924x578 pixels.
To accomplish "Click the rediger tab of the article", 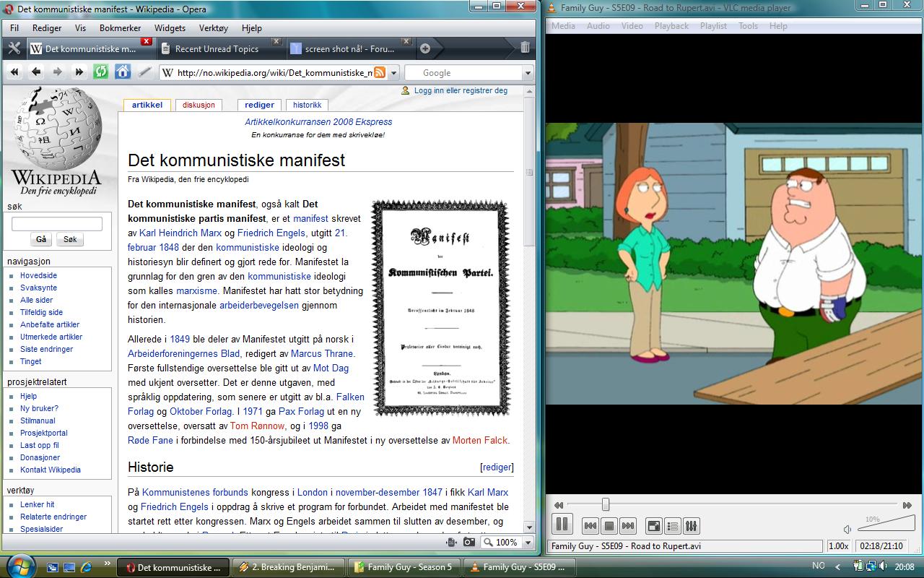I will [259, 105].
